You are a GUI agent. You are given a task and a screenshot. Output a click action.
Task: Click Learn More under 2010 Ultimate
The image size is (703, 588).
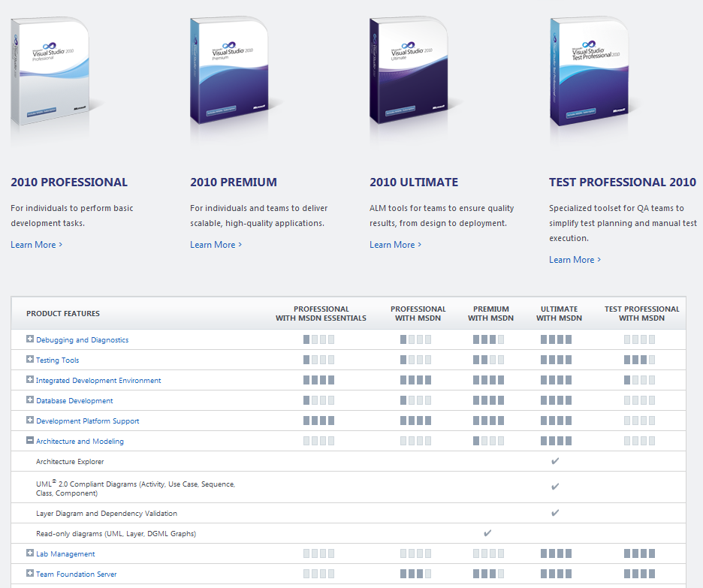coord(395,245)
